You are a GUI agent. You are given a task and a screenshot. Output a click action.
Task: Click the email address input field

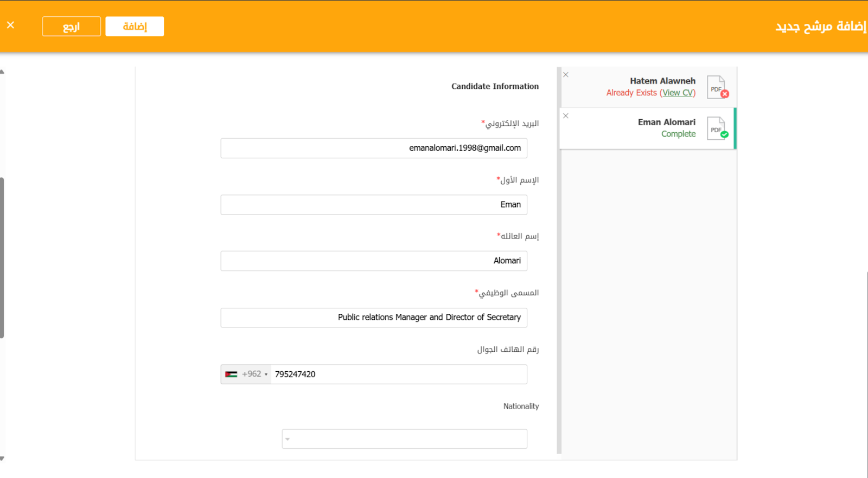[x=374, y=148]
